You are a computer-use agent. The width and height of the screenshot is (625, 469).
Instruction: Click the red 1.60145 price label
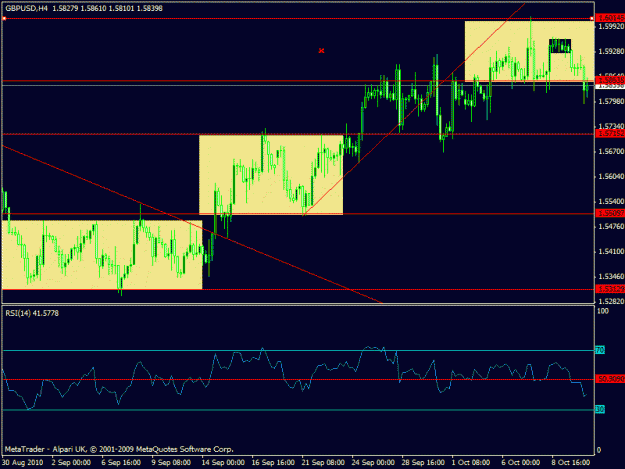point(610,18)
